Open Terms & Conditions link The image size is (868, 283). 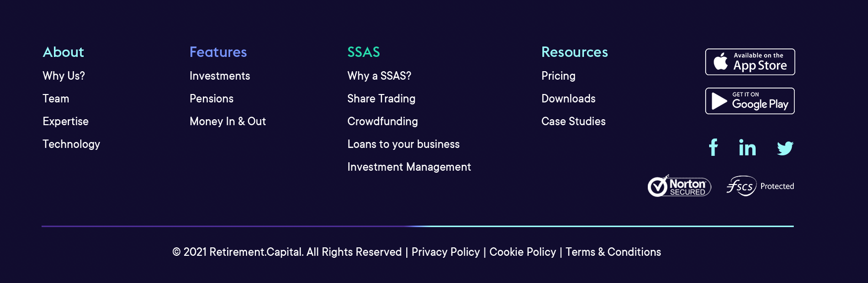click(613, 252)
